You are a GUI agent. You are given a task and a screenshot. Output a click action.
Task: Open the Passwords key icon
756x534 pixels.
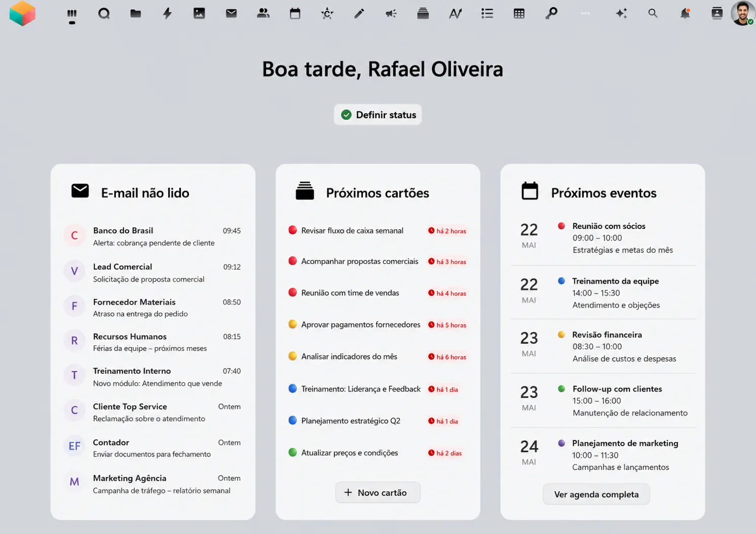pos(551,14)
